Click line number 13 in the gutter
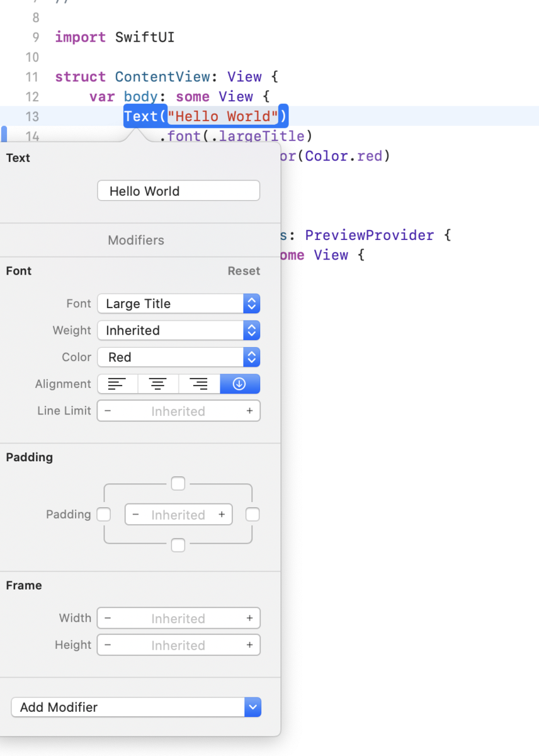 click(32, 116)
